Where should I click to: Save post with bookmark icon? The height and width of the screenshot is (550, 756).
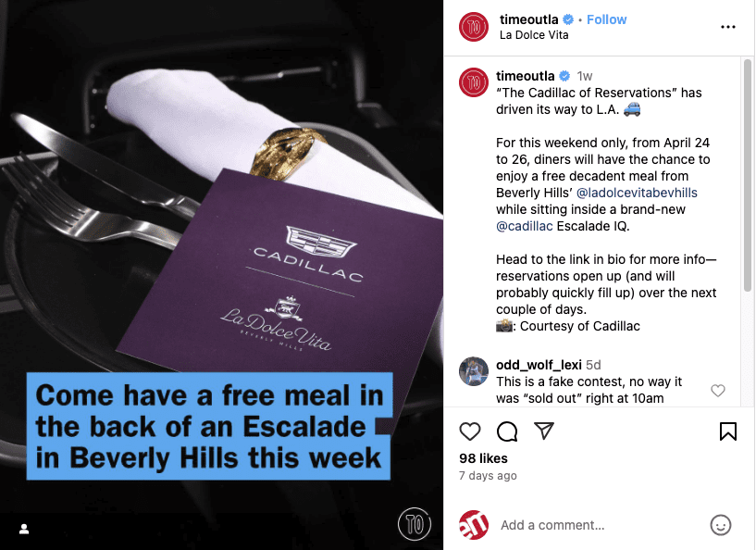click(728, 431)
